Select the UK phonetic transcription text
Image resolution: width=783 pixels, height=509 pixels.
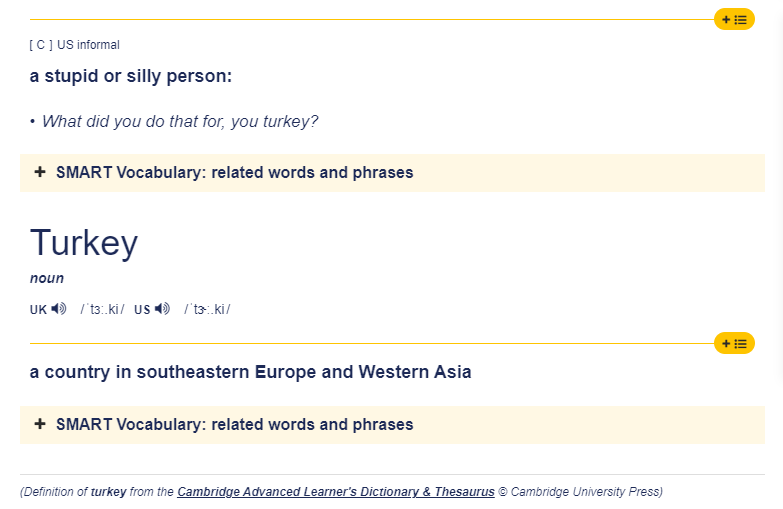102,309
